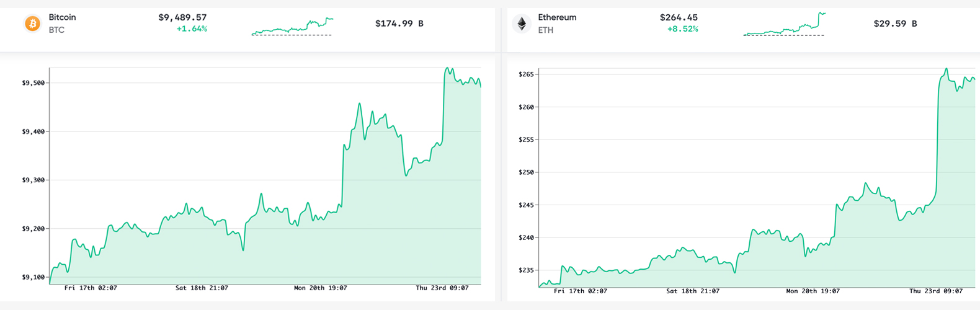
Task: Open the Ethereum coin name link
Action: 557,17
